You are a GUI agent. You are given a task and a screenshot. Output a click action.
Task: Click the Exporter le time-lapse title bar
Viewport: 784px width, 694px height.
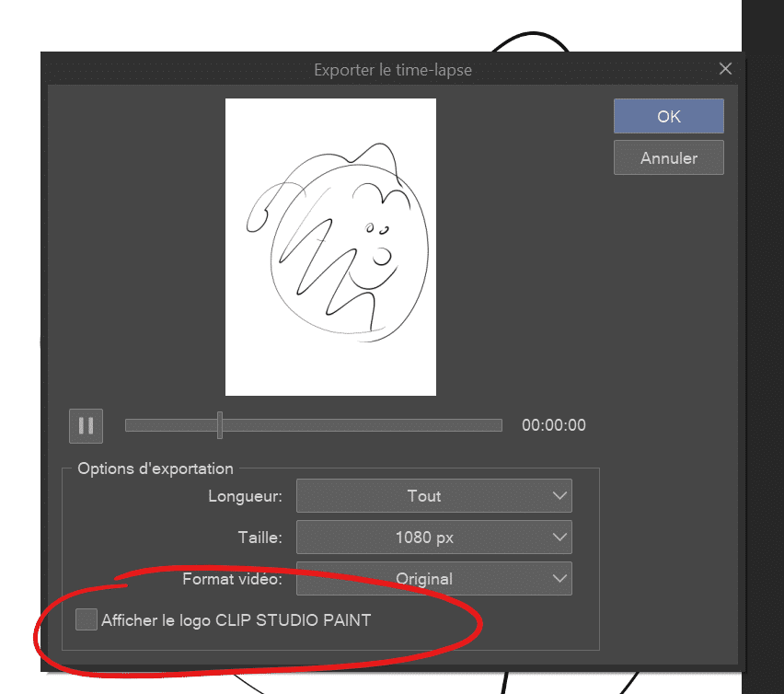coord(393,70)
